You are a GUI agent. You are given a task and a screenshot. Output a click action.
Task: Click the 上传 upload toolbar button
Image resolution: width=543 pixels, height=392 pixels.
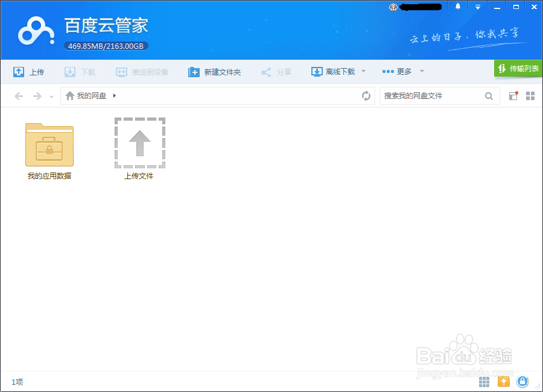(x=29, y=72)
